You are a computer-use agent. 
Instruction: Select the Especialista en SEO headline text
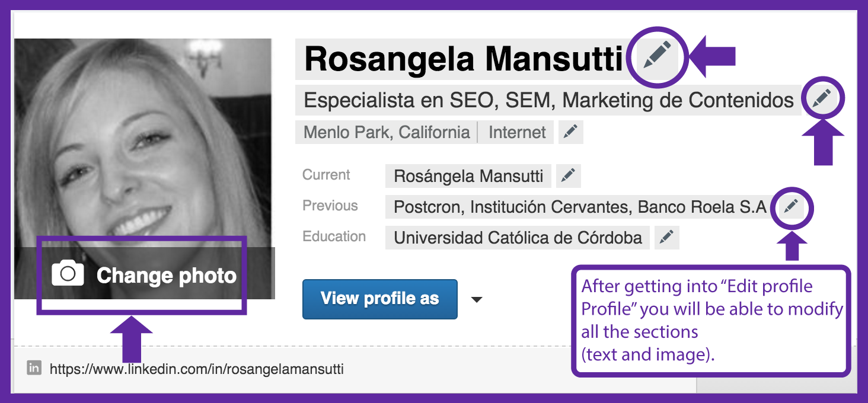click(548, 100)
